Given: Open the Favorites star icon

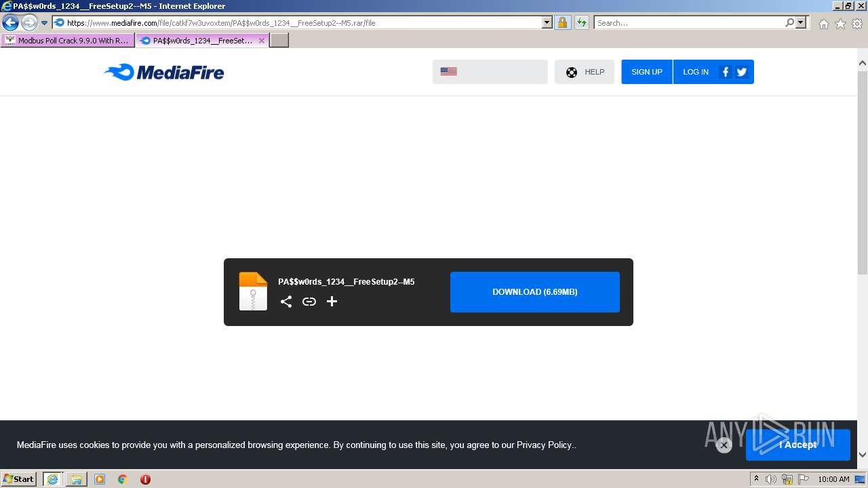Looking at the screenshot, I should (x=840, y=24).
